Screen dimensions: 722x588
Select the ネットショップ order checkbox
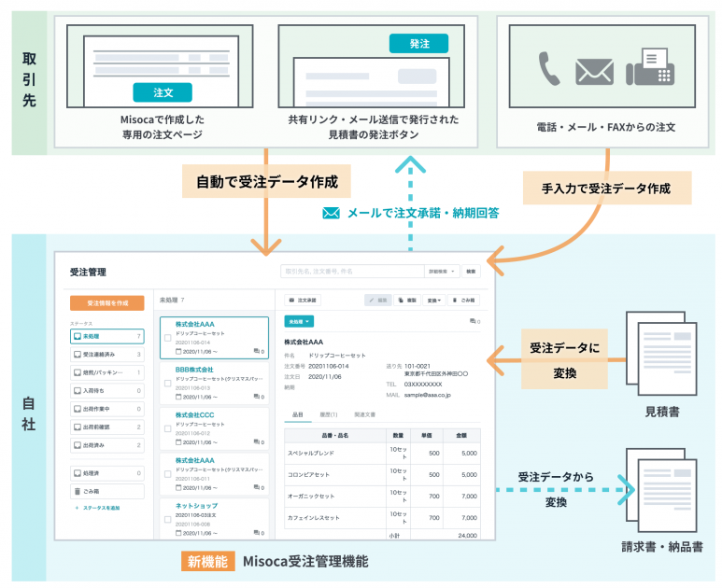click(x=168, y=519)
